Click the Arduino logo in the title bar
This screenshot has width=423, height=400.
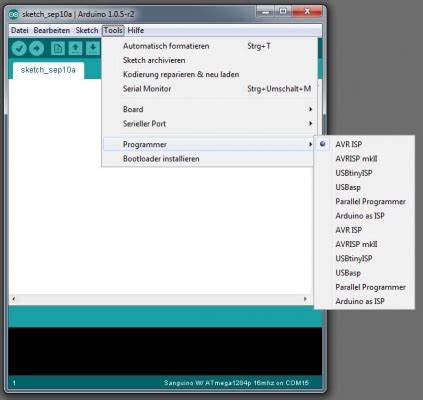coord(14,14)
